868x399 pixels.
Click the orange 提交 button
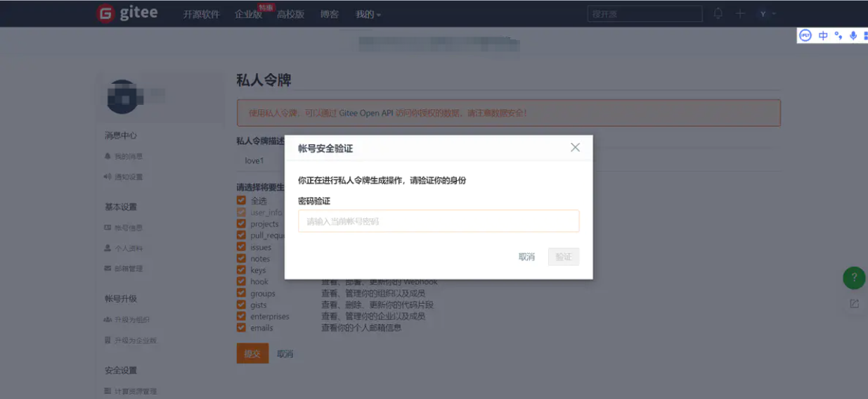252,353
